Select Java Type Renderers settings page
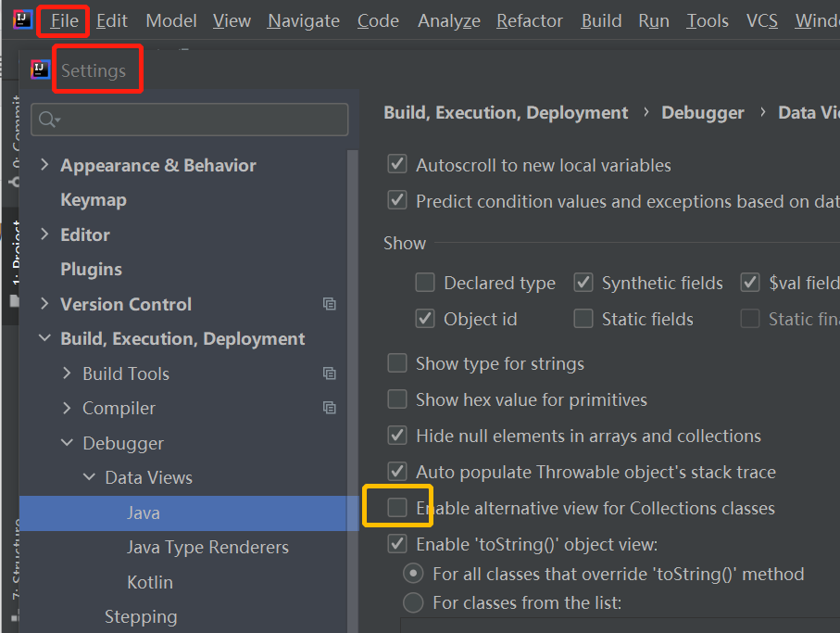Viewport: 840px width, 633px height. tap(207, 548)
